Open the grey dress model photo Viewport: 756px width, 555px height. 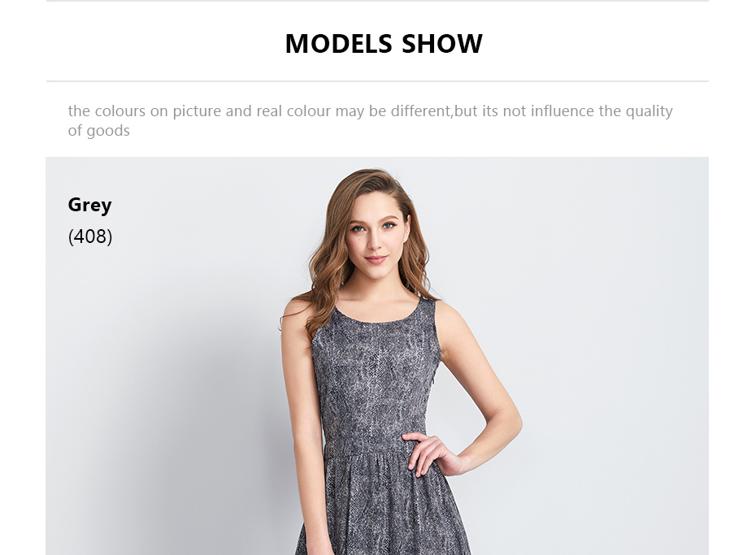click(377, 356)
